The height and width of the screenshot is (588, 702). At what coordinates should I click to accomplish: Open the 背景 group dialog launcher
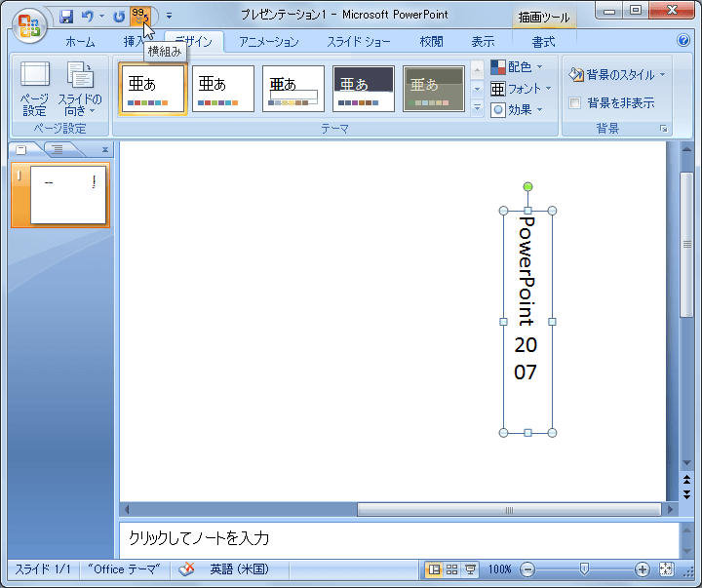point(664,129)
